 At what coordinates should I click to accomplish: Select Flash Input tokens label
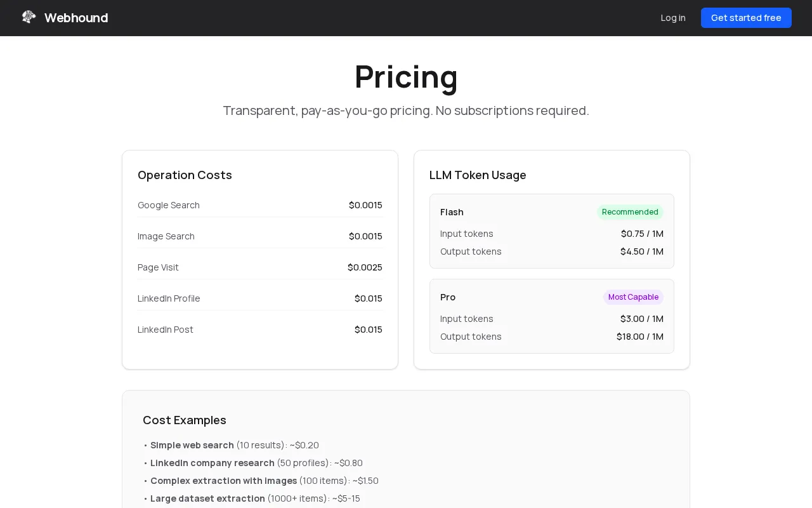point(467,234)
